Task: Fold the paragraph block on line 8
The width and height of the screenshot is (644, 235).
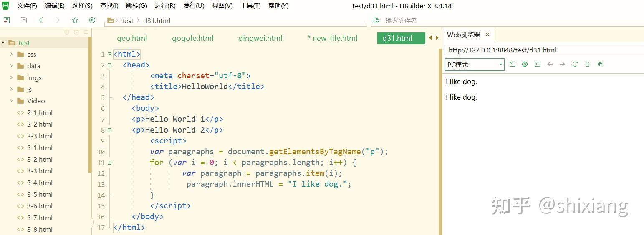Action: click(109, 130)
